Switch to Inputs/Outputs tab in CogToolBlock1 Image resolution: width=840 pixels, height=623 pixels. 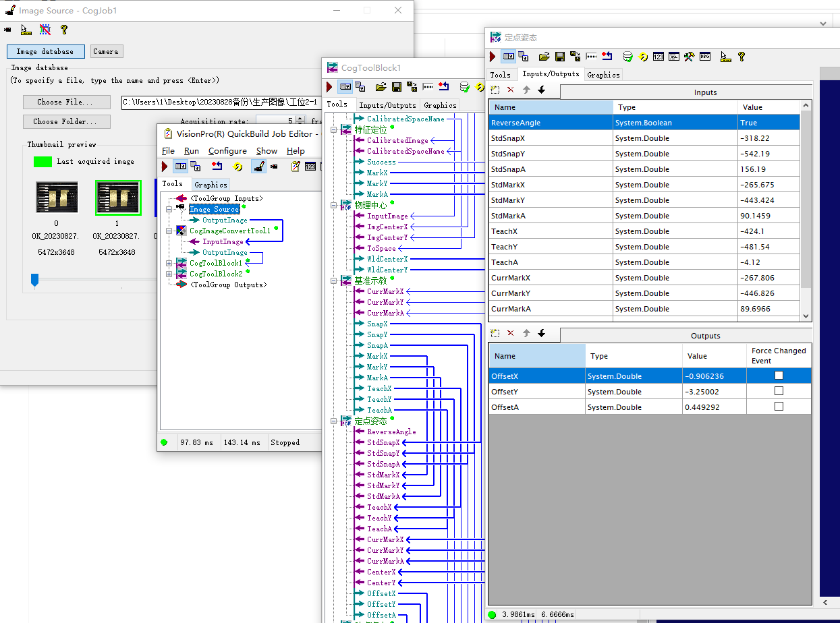tap(387, 105)
